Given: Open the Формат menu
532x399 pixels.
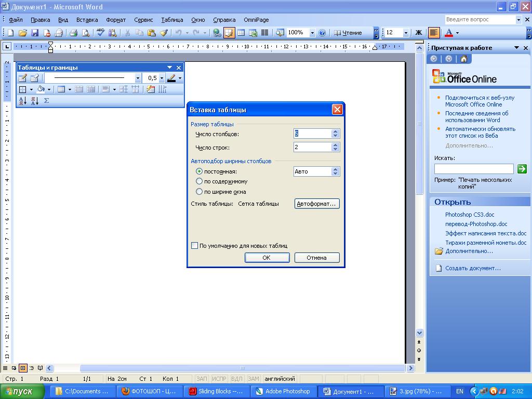Looking at the screenshot, I should (x=116, y=20).
